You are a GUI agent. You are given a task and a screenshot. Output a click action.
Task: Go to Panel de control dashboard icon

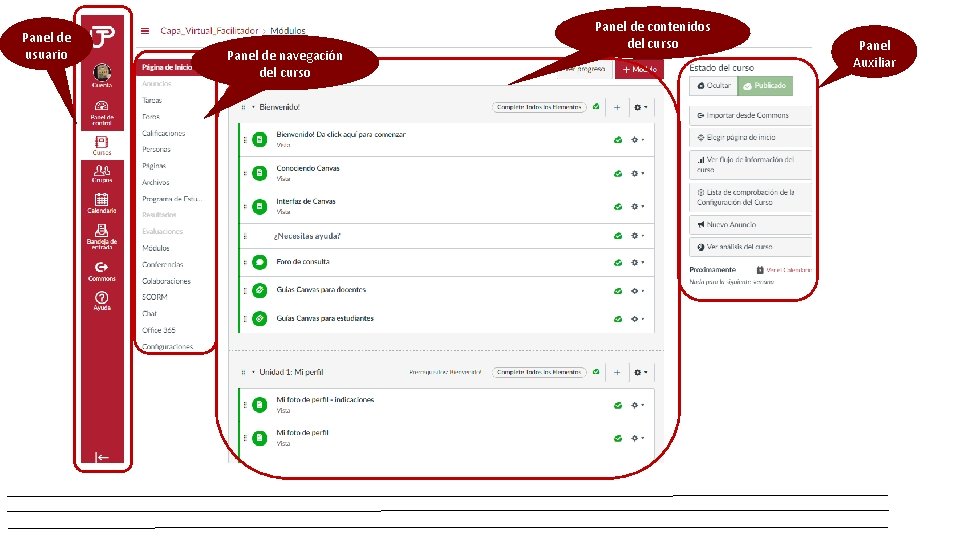(102, 106)
